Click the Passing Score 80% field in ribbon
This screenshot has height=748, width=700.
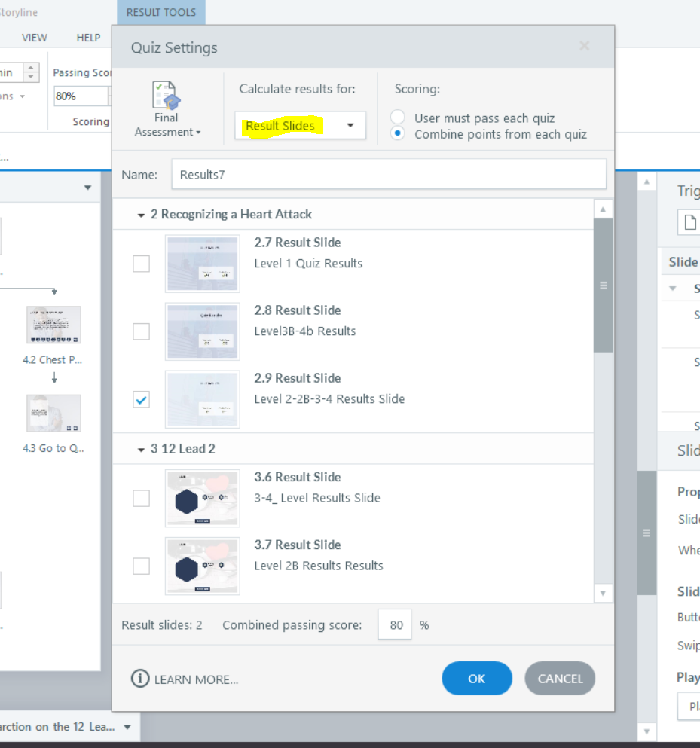point(81,96)
